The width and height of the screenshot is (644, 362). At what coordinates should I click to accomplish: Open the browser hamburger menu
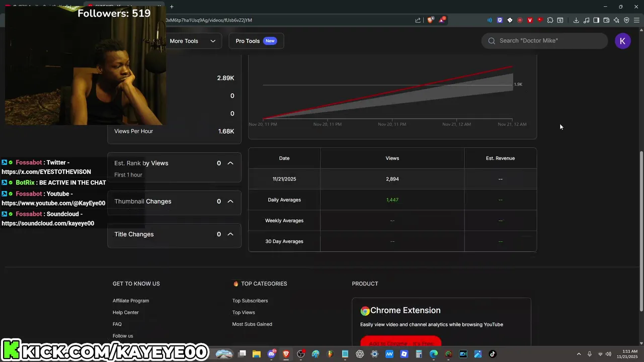(636, 20)
